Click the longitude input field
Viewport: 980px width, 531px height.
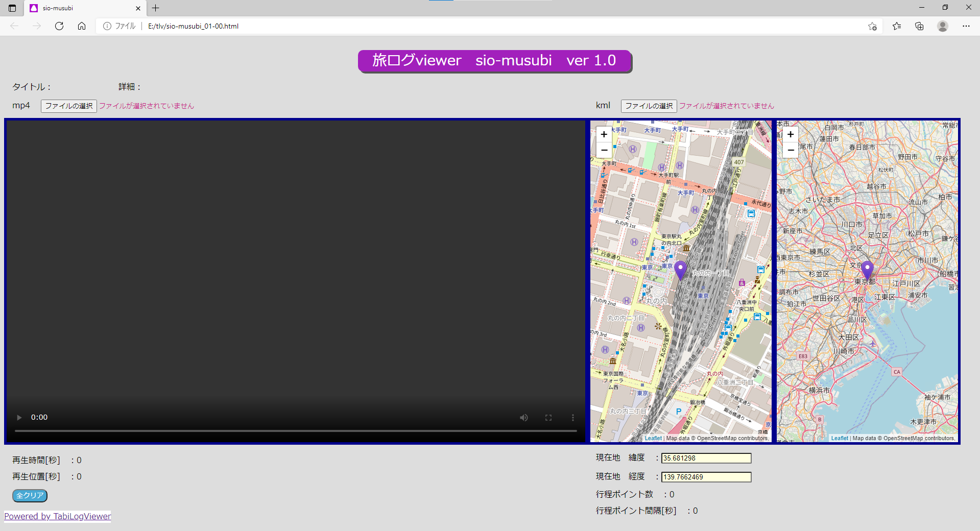[706, 477]
